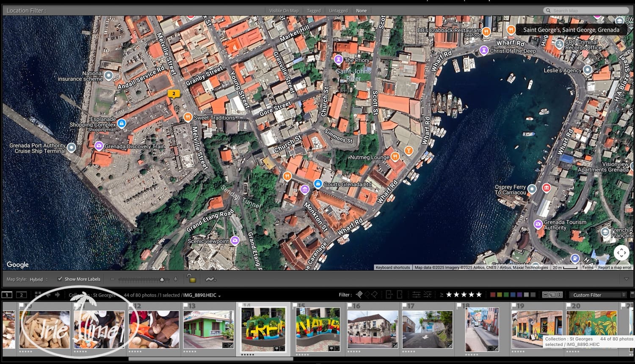Select the Visible On Map filter tab

(284, 11)
